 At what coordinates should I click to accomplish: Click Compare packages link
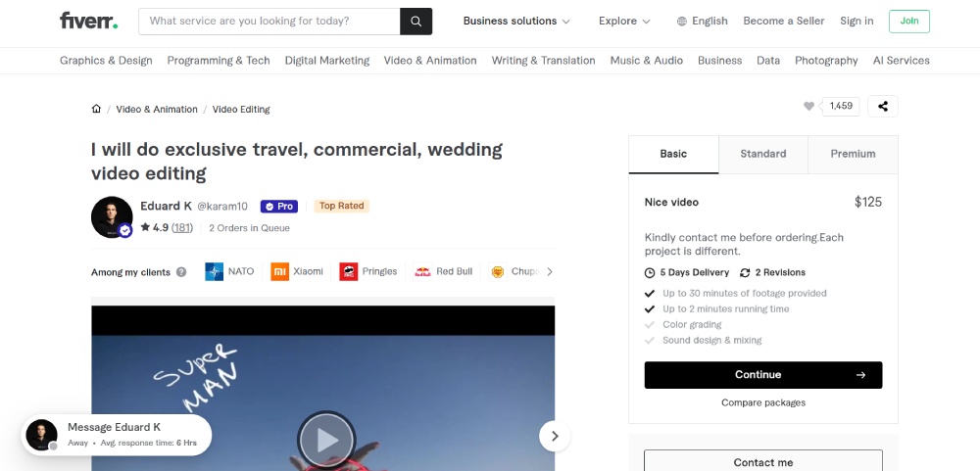tap(763, 402)
